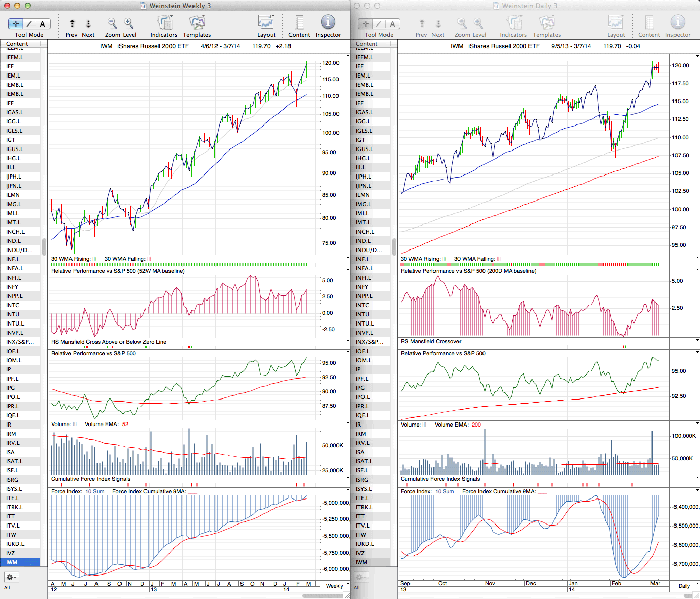Select ILMN in the left watchlist

(x=13, y=195)
